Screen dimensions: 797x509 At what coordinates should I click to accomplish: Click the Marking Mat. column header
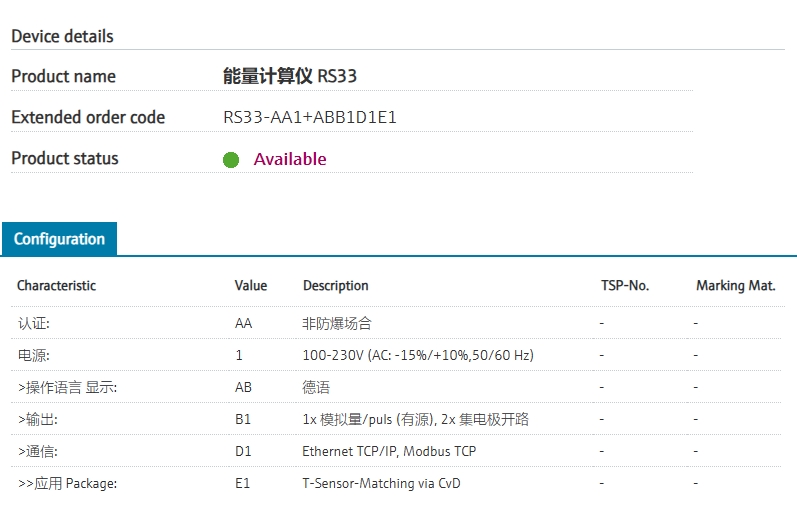click(x=735, y=285)
